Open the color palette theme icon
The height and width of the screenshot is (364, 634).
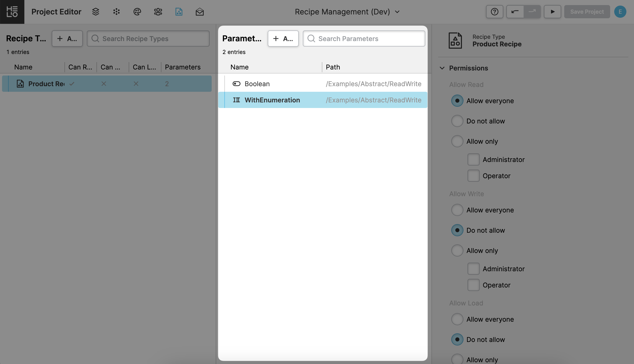[137, 12]
